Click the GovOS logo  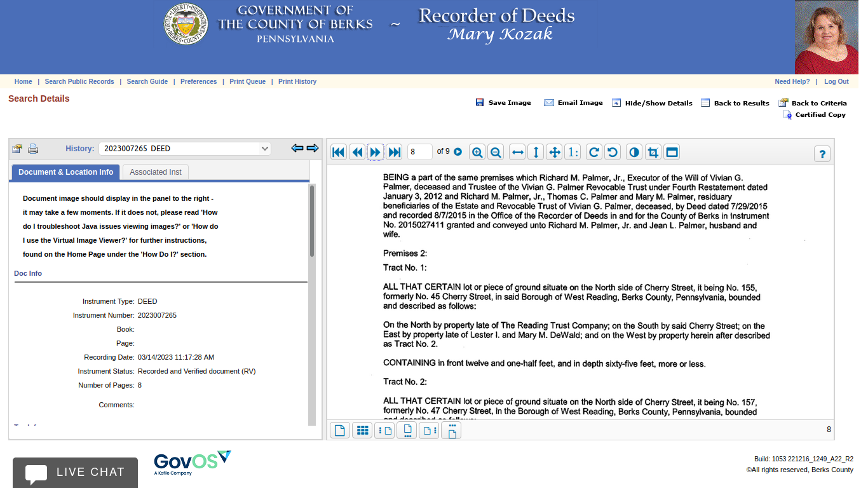pos(193,463)
